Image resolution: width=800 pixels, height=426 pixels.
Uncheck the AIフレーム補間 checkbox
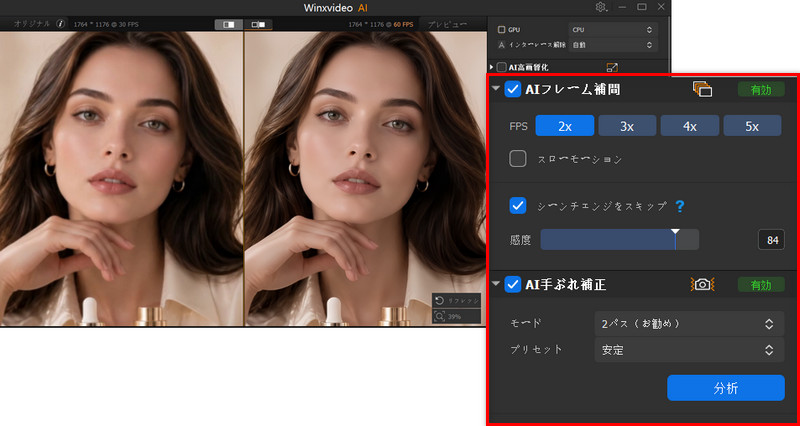(x=512, y=89)
